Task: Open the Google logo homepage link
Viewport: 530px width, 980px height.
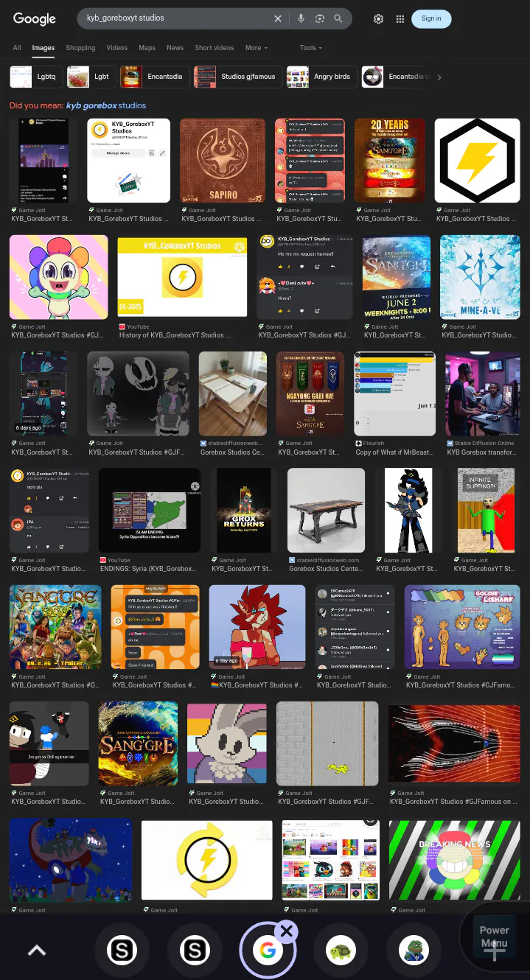Action: 34,19
